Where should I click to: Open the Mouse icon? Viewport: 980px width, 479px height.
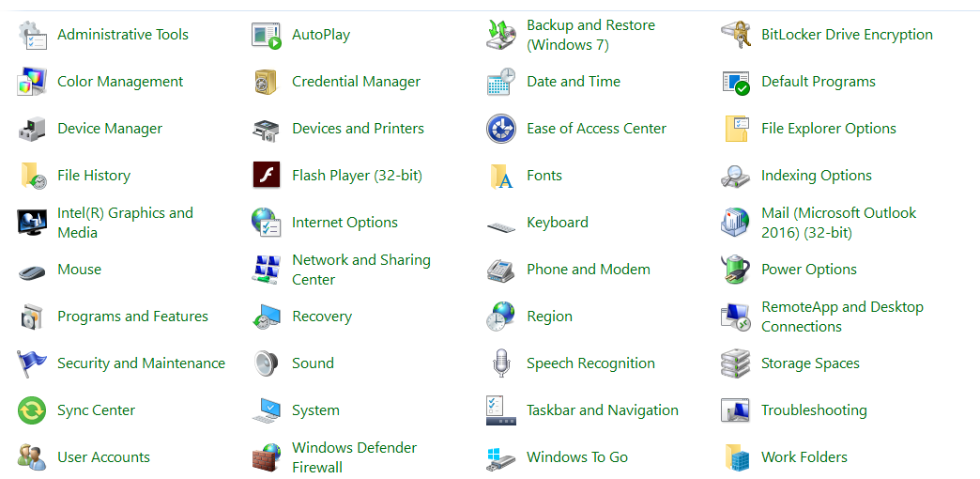(x=32, y=272)
